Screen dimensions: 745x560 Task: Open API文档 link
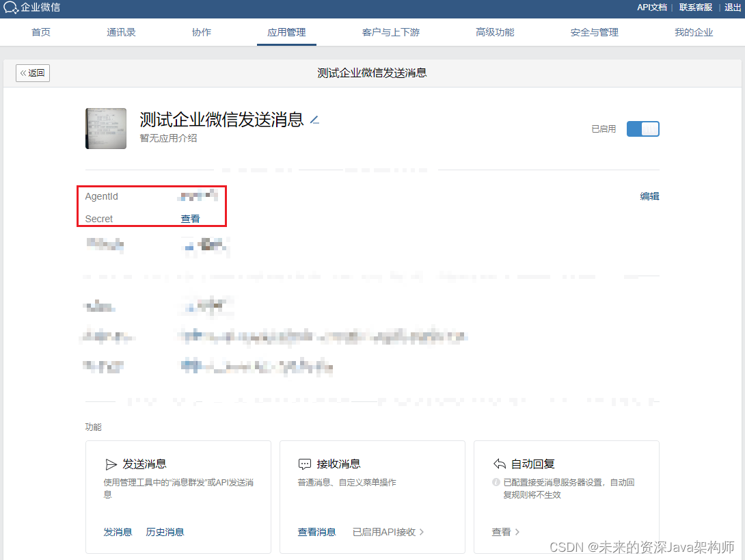(x=652, y=7)
